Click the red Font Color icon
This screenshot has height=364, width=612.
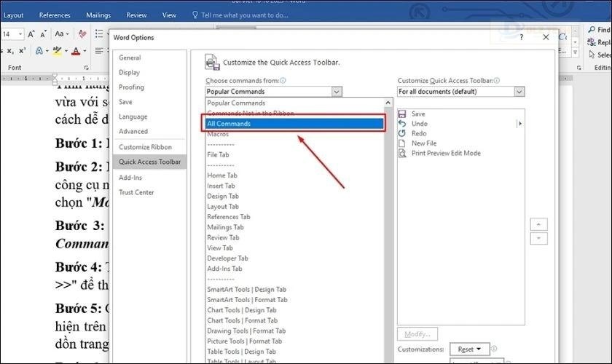pyautogui.click(x=75, y=51)
